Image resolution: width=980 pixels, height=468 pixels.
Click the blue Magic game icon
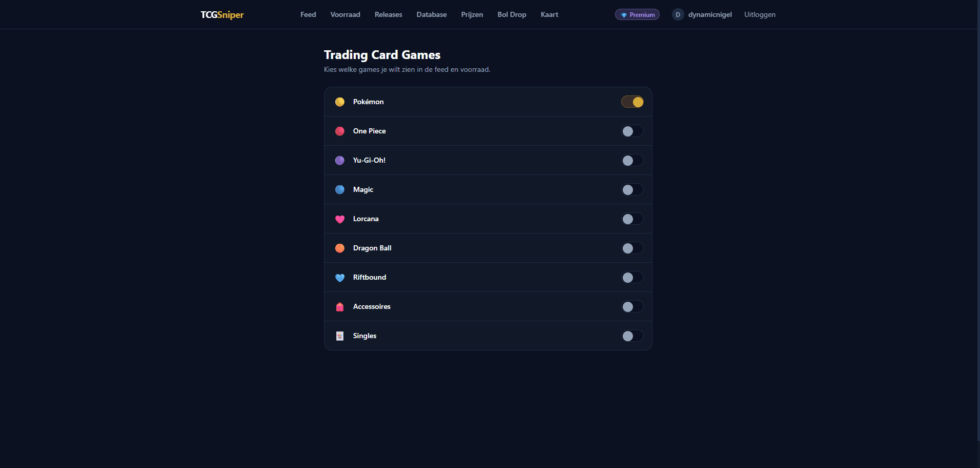[x=340, y=190]
